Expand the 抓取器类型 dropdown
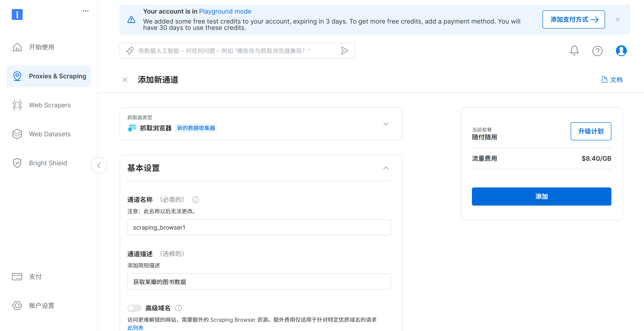644x331 pixels. (x=385, y=124)
